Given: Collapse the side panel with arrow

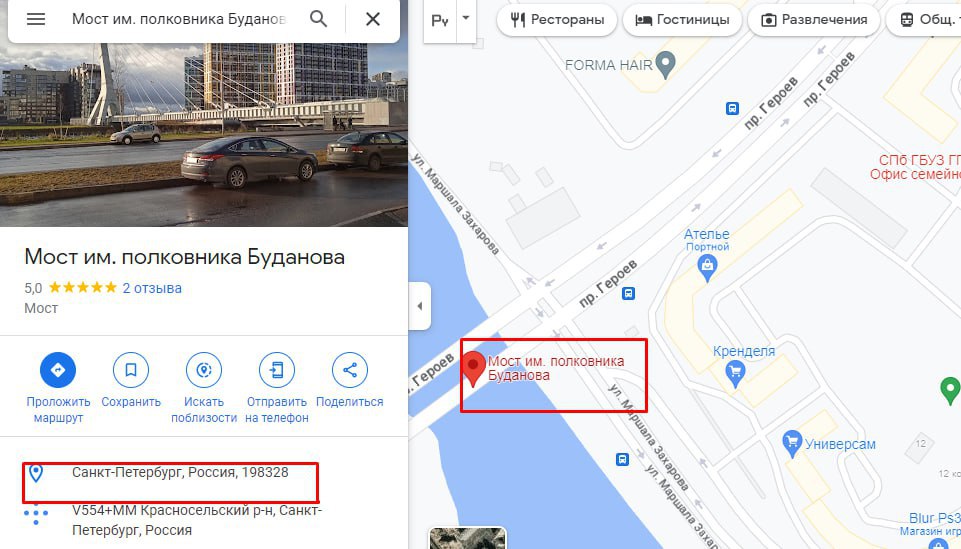Looking at the screenshot, I should (x=420, y=306).
